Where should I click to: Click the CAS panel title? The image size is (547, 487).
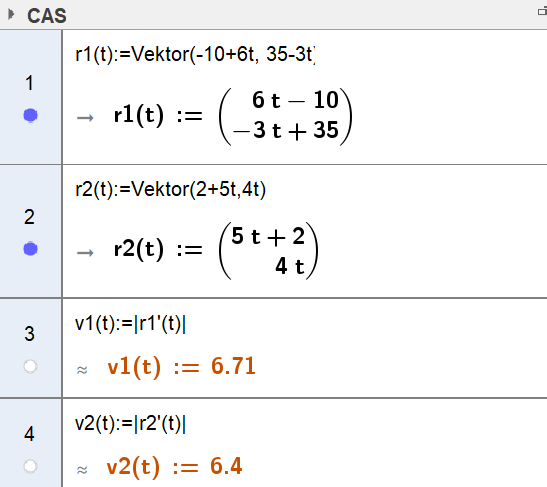47,16
